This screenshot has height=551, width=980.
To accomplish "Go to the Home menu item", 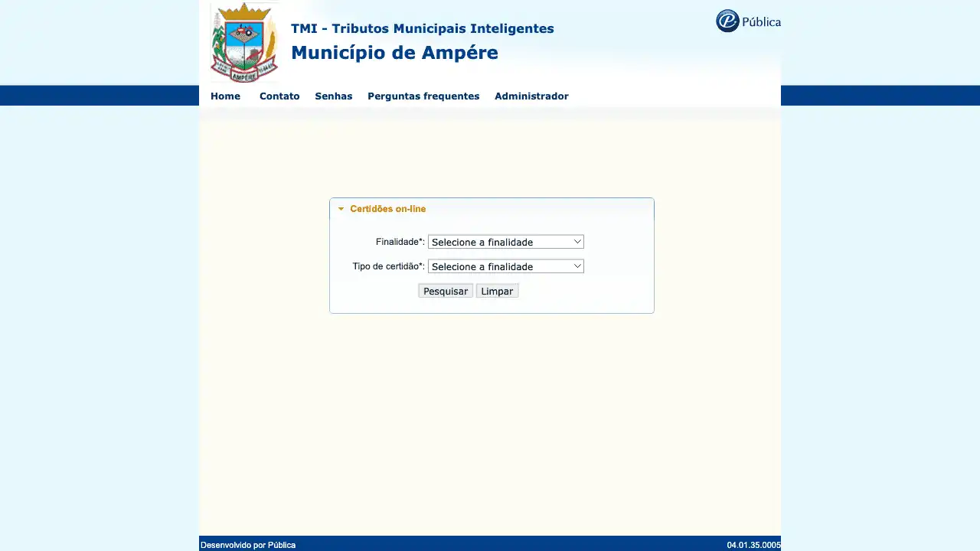I will click(x=225, y=96).
